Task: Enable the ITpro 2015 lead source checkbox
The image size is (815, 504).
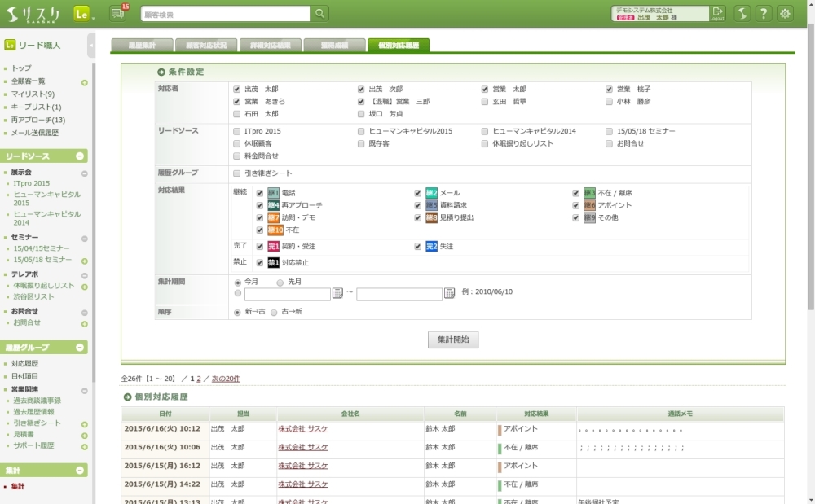Action: [x=236, y=131]
